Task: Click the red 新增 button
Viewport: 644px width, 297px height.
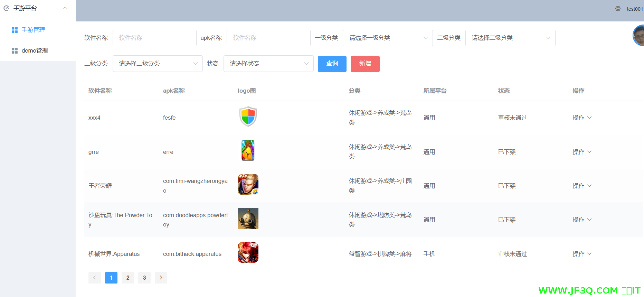Action: (365, 64)
